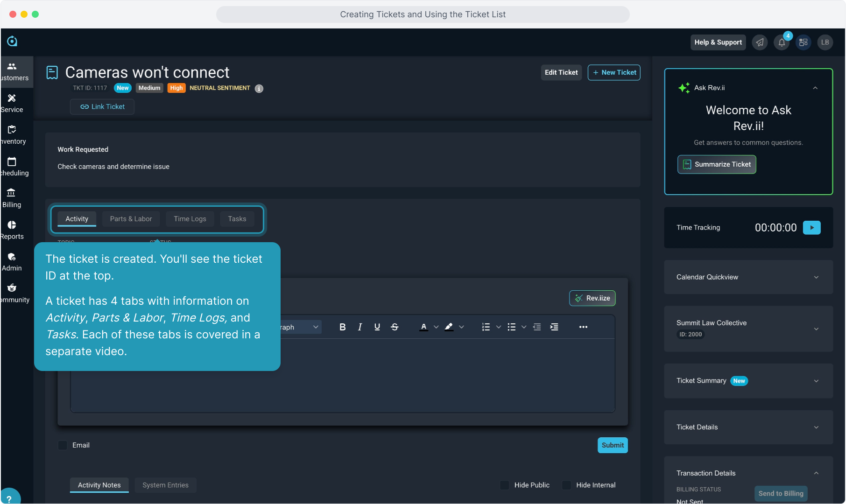Expand the Calendar Quickview panel
This screenshot has height=504, width=846.
point(816,277)
